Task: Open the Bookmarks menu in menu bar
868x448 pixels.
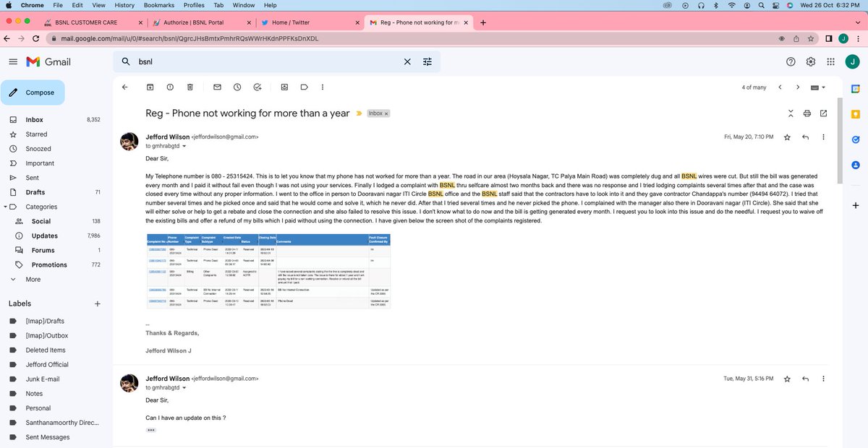Action: 158,5
